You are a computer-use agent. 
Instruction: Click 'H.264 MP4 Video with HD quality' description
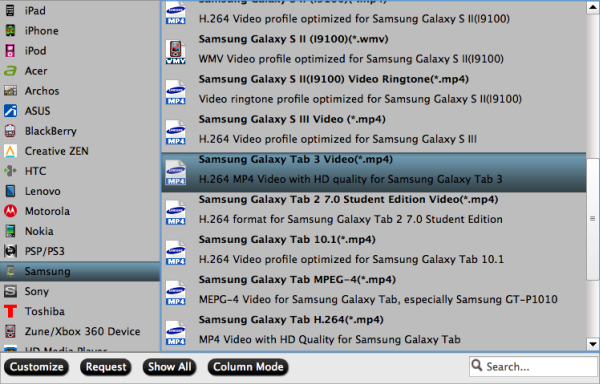pyautogui.click(x=351, y=179)
